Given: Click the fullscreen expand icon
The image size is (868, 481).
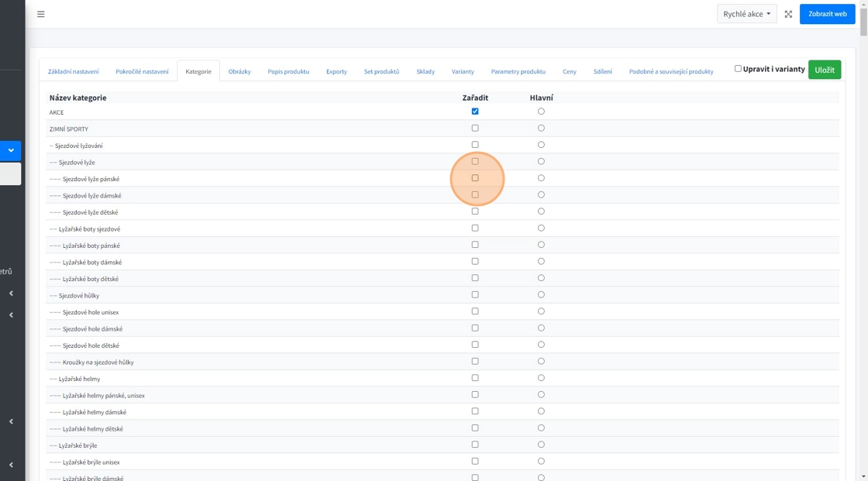Looking at the screenshot, I should click(788, 14).
